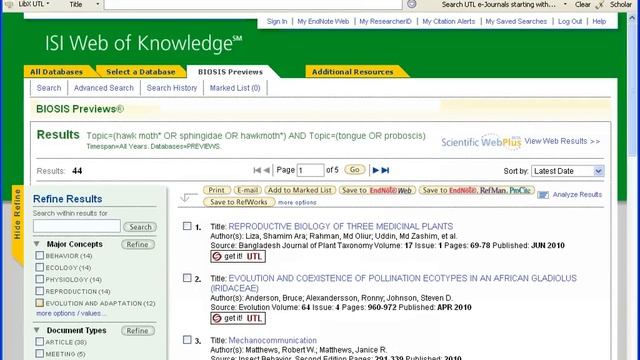Open My Saved Searches link
Viewport: 640px width, 360px height.
click(516, 21)
